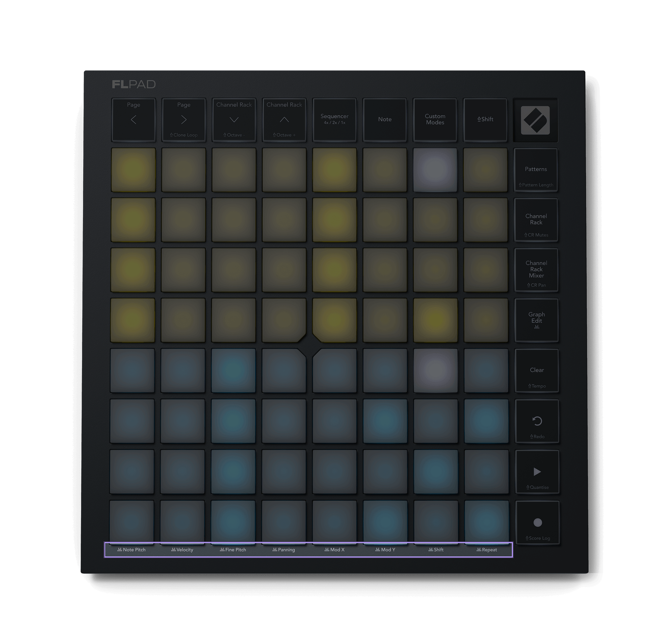Tap the Page right arrow button
This screenshot has height=644, width=669.
point(184,120)
